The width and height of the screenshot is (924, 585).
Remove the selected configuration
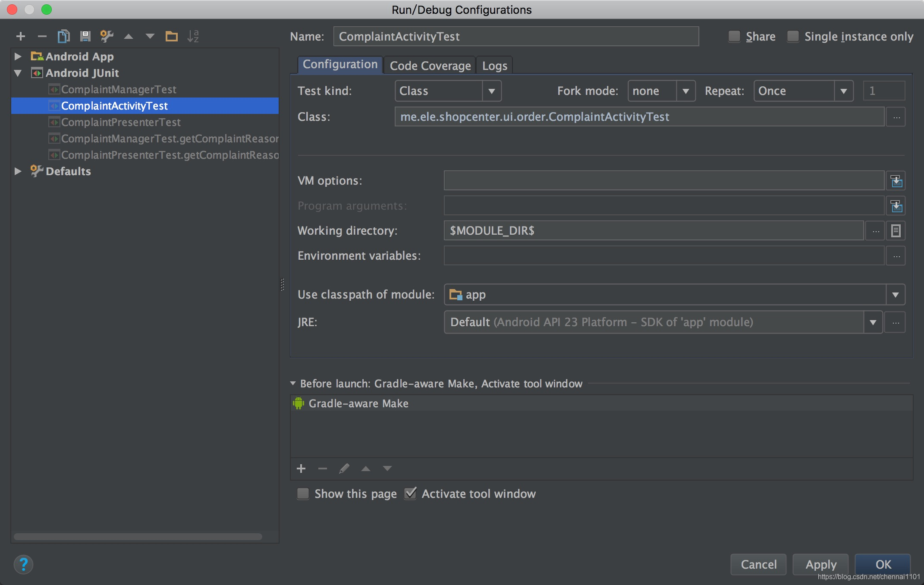coord(42,36)
